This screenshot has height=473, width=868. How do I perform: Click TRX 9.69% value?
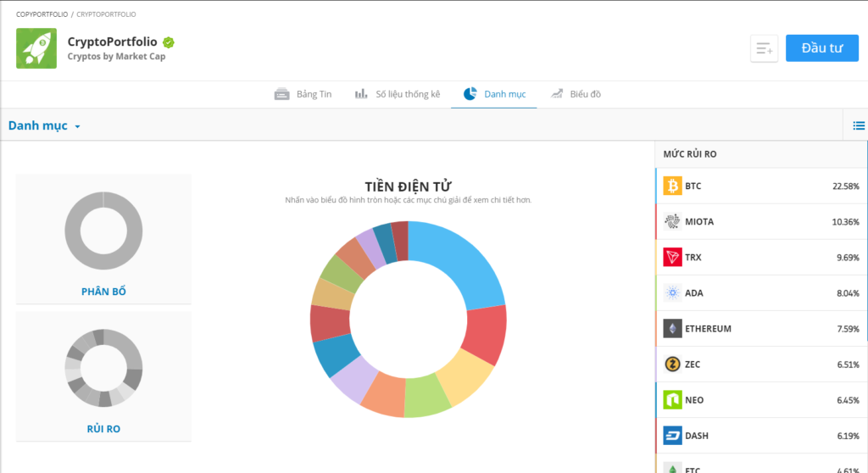(x=848, y=258)
